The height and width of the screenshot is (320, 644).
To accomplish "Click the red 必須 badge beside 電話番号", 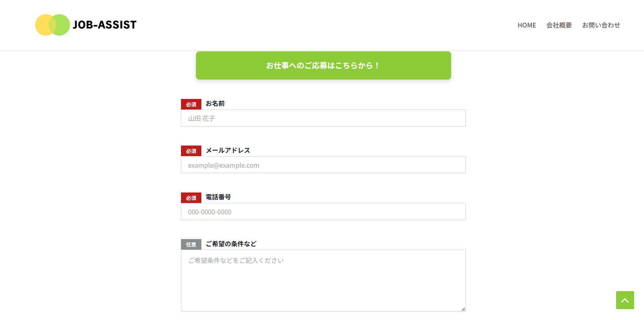I will coord(191,198).
